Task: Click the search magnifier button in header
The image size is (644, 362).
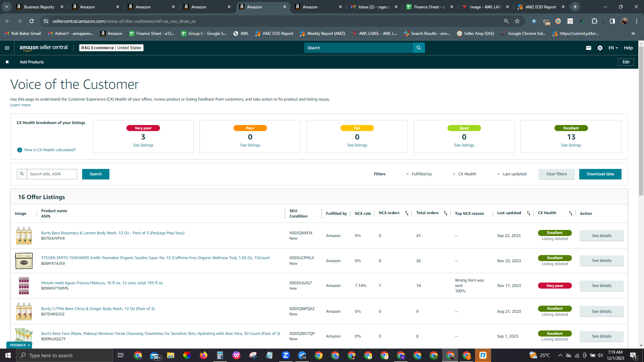Action: pyautogui.click(x=419, y=48)
